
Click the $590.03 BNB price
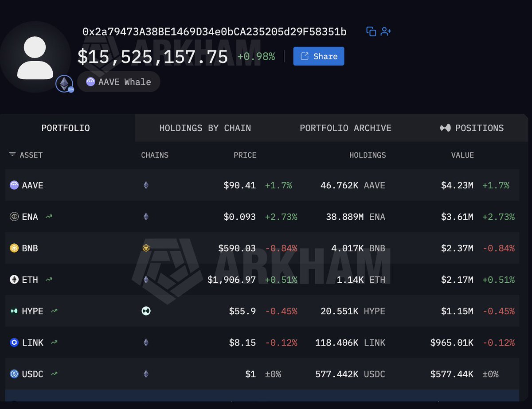tap(237, 248)
